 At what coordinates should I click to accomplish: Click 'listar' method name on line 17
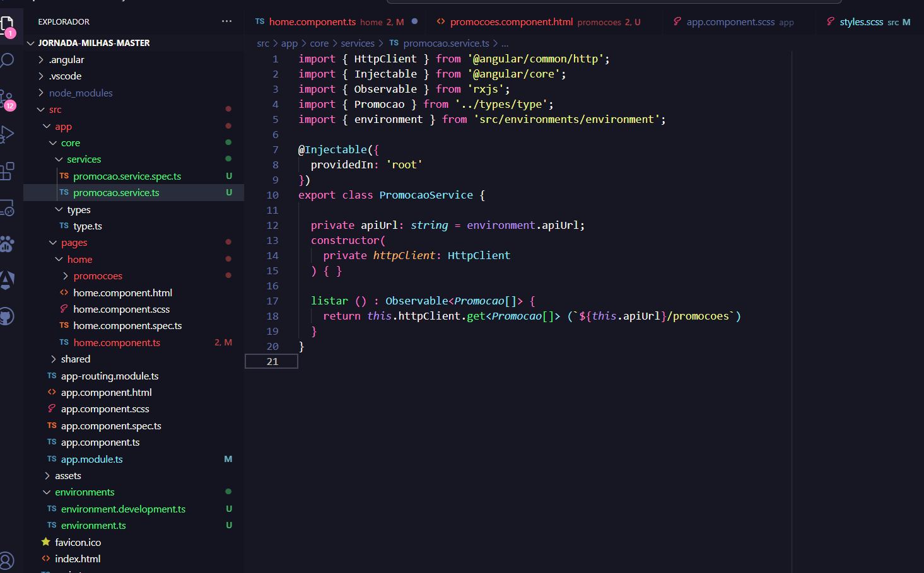pos(329,301)
